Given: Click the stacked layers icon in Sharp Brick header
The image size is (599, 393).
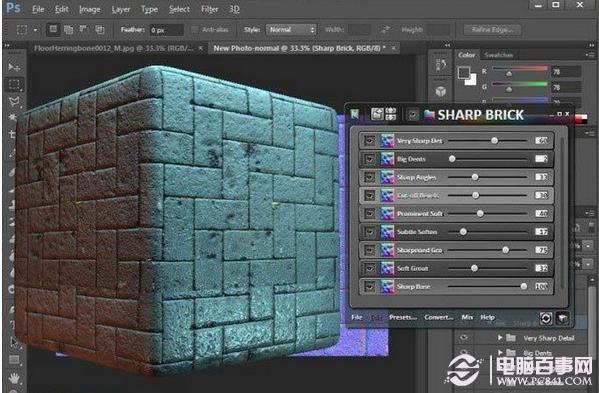Looking at the screenshot, I should point(390,114).
